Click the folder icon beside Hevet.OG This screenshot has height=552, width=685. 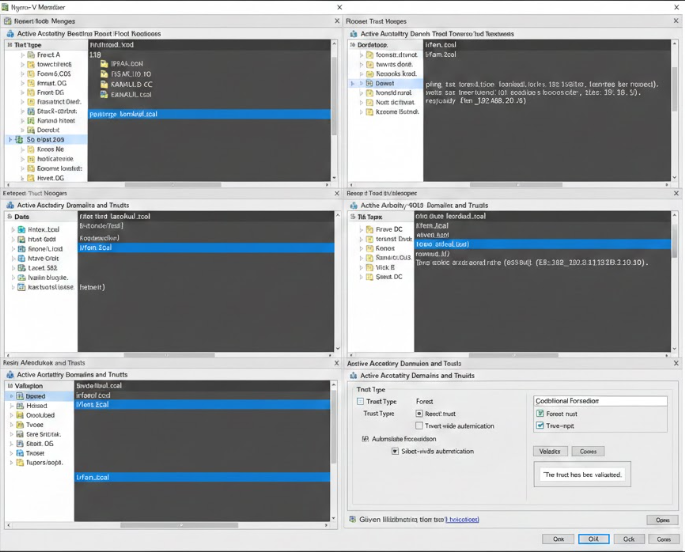click(31, 178)
